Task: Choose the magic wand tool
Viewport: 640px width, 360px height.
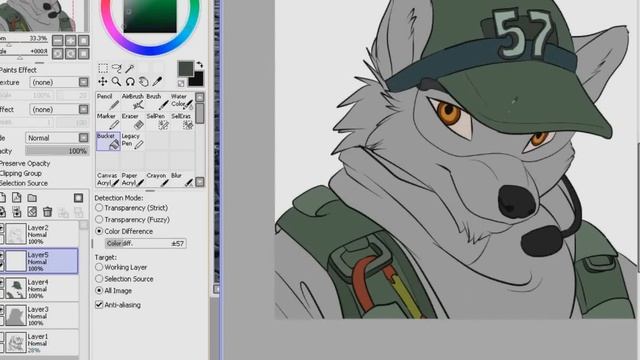Action: tap(130, 68)
